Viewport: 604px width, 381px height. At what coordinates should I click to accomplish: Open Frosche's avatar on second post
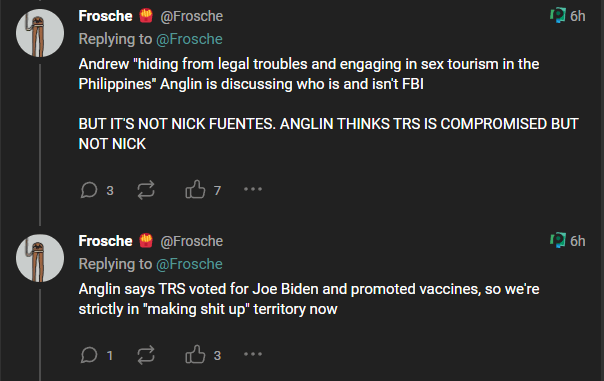click(40, 258)
